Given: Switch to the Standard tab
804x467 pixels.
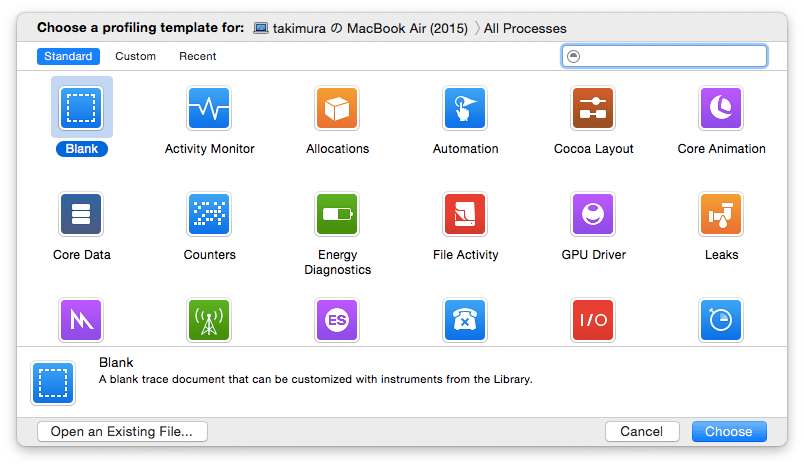Looking at the screenshot, I should click(68, 56).
